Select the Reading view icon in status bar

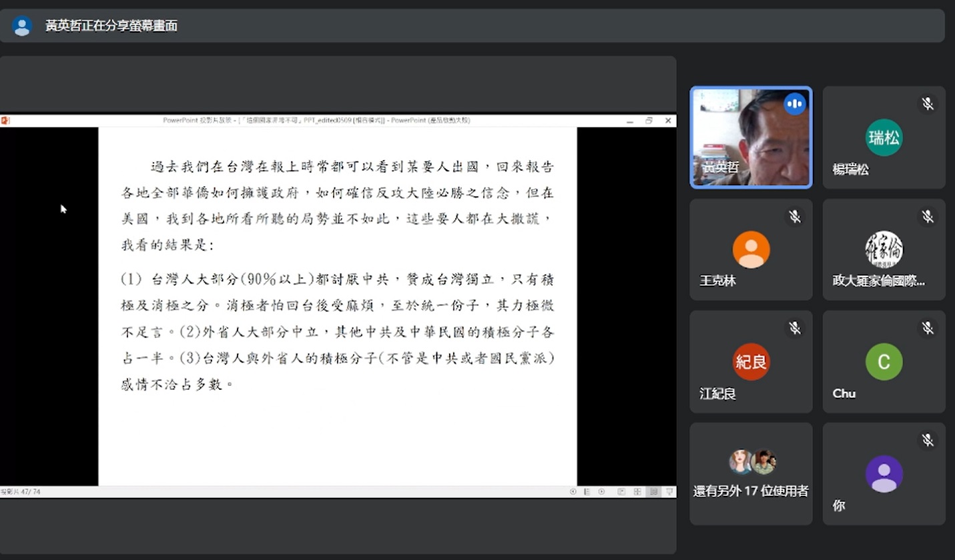(653, 491)
